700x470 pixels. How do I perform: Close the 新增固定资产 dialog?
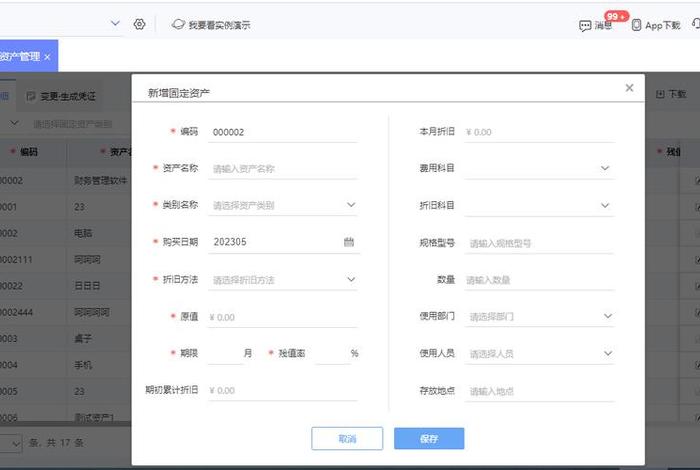[629, 88]
